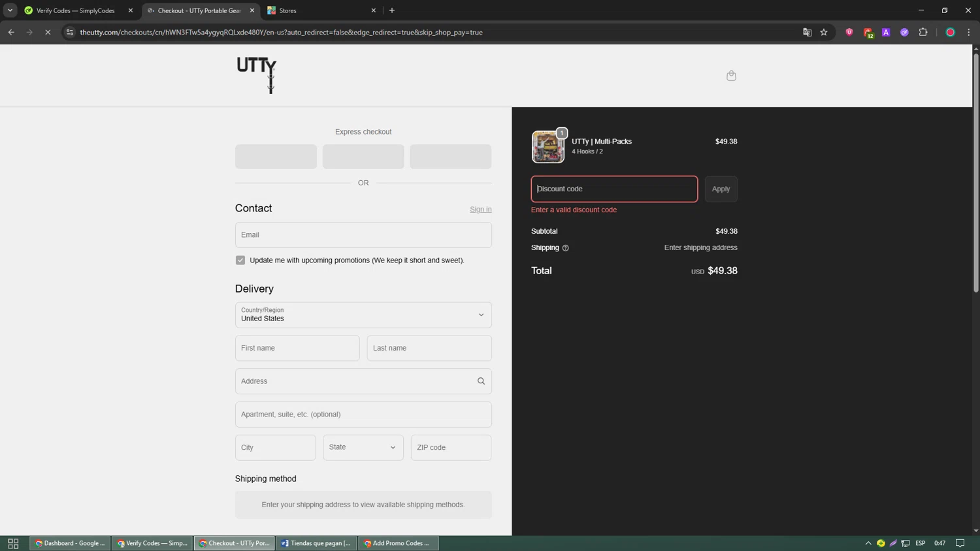
Task: Open a new browser tab
Action: (392, 10)
